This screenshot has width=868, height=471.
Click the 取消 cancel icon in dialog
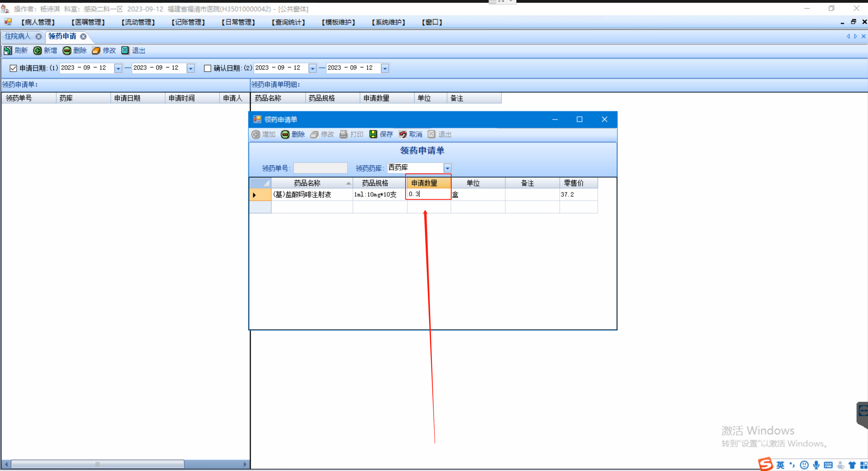(402, 134)
